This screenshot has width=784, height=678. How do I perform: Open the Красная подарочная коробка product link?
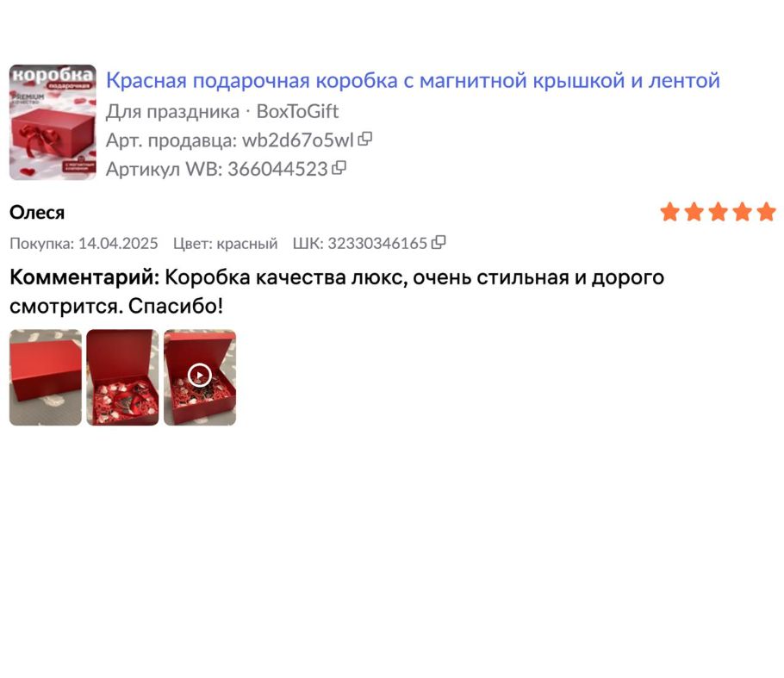click(413, 80)
